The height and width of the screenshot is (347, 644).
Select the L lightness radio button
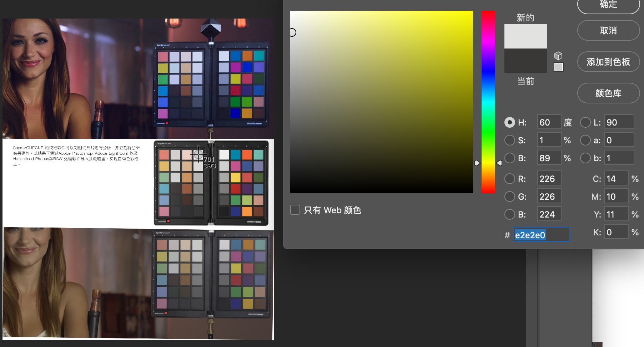pyautogui.click(x=585, y=122)
